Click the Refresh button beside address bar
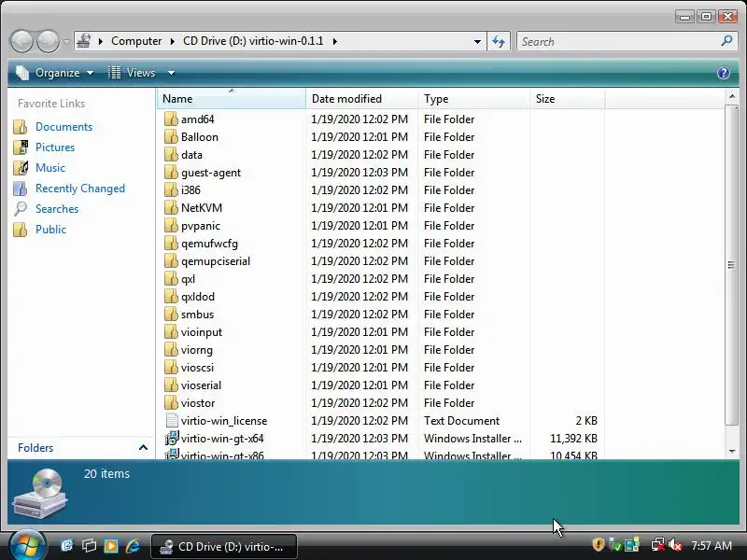The image size is (747, 560). [x=499, y=41]
